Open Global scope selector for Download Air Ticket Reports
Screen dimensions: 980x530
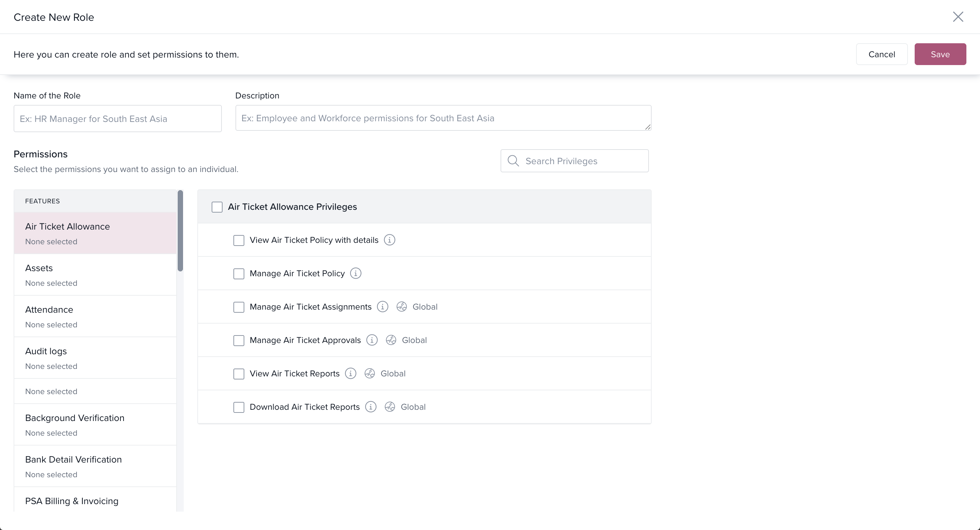tap(413, 407)
